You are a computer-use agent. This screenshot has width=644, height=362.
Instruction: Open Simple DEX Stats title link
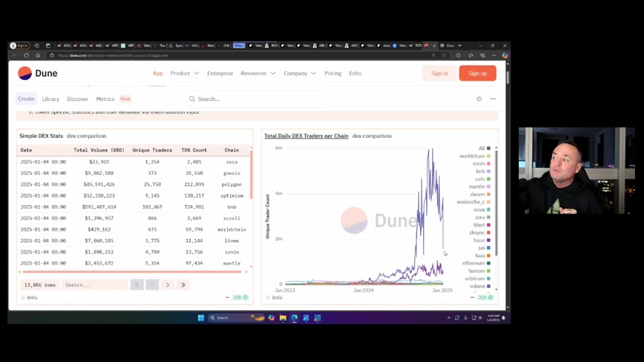(41, 136)
